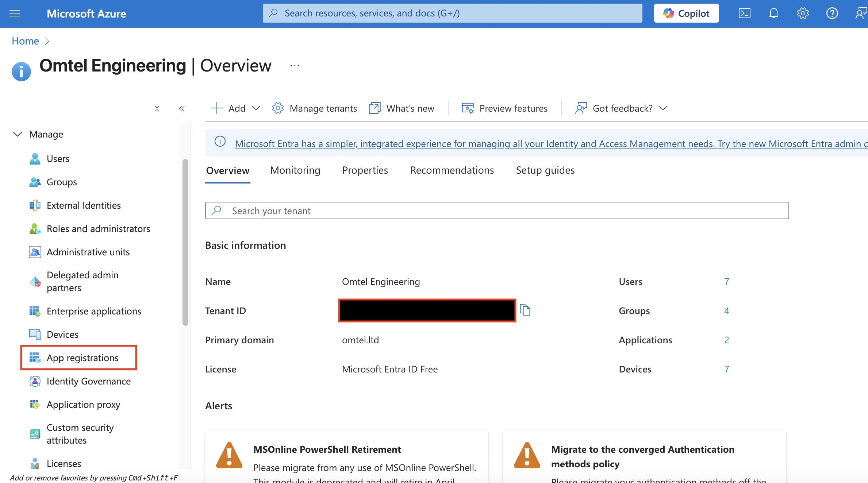This screenshot has height=483, width=868.
Task: Open the Azure portal hamburger menu
Action: [x=15, y=13]
